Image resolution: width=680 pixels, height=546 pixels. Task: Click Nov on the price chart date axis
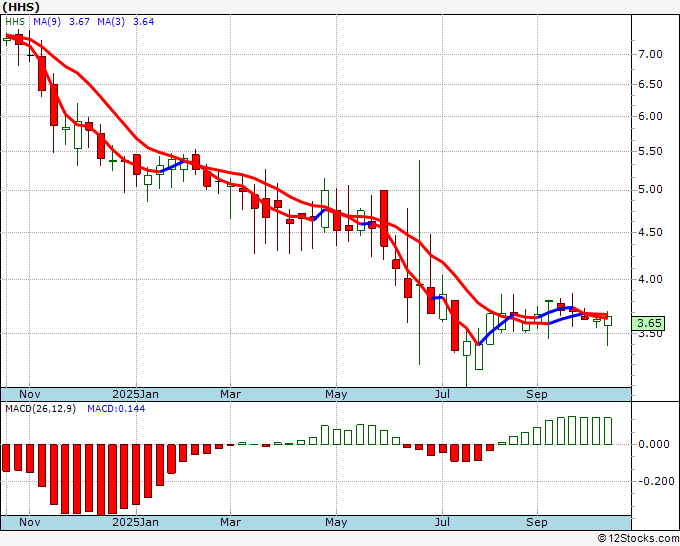pyautogui.click(x=29, y=394)
